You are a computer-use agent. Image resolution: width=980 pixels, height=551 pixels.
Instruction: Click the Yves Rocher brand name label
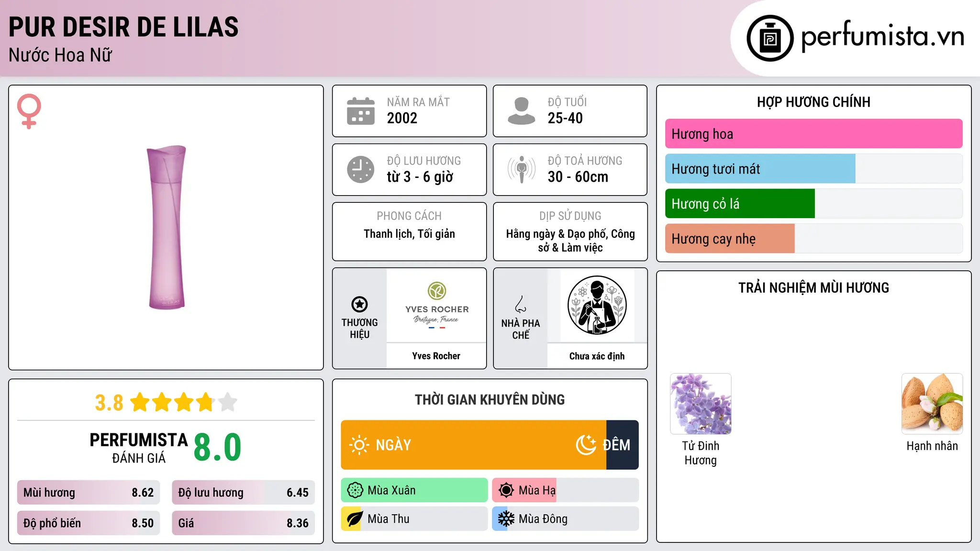click(436, 356)
